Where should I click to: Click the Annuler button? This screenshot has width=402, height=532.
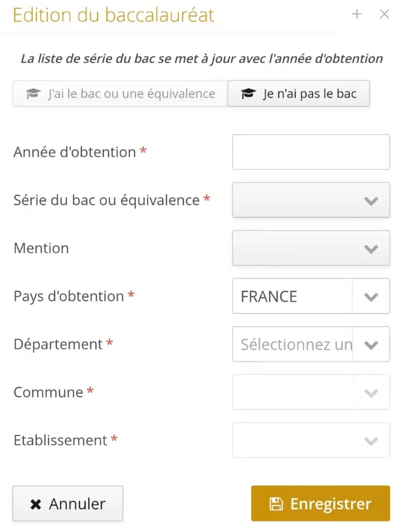pyautogui.click(x=68, y=503)
